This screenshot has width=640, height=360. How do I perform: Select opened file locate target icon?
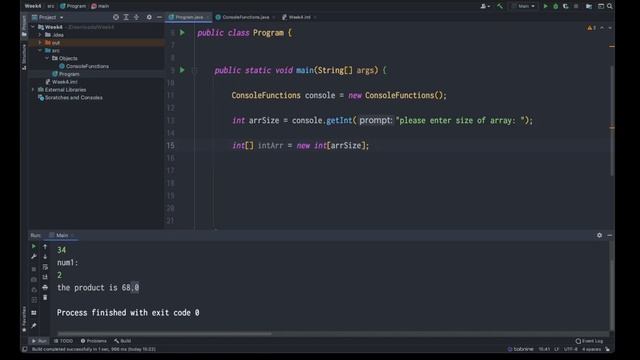pyautogui.click(x=116, y=17)
